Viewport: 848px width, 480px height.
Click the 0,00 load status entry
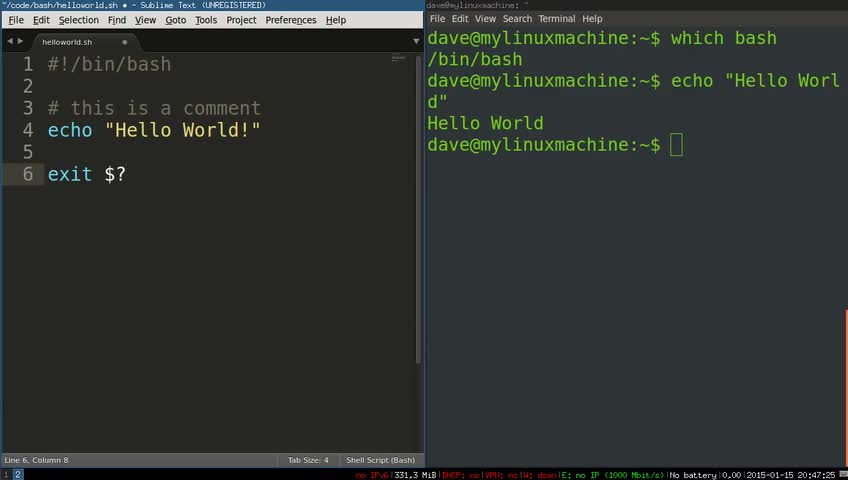(x=731, y=475)
